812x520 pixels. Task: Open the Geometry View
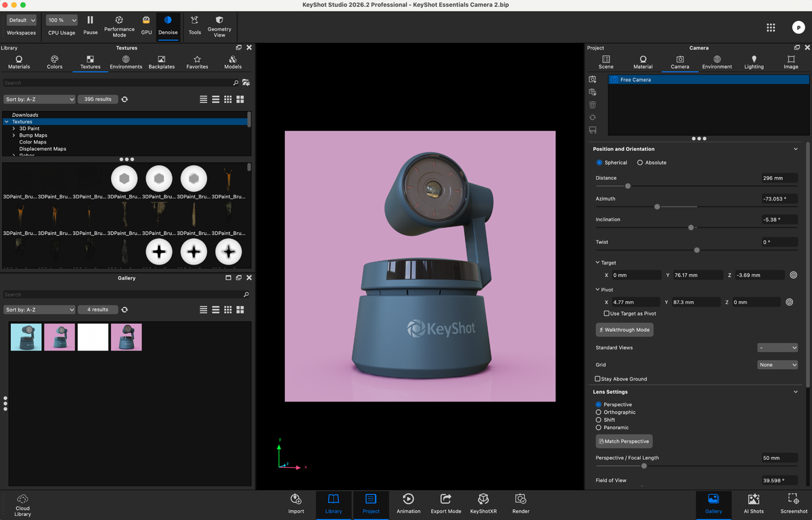coord(219,26)
